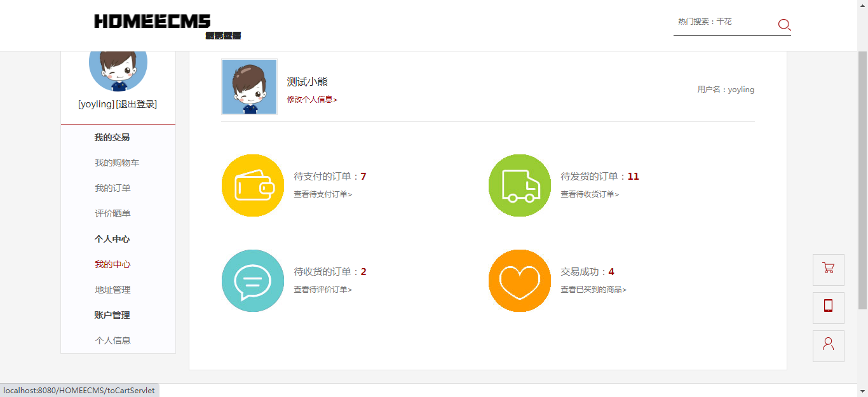Click the floating mobile phone icon
The image size is (868, 397).
828,307
